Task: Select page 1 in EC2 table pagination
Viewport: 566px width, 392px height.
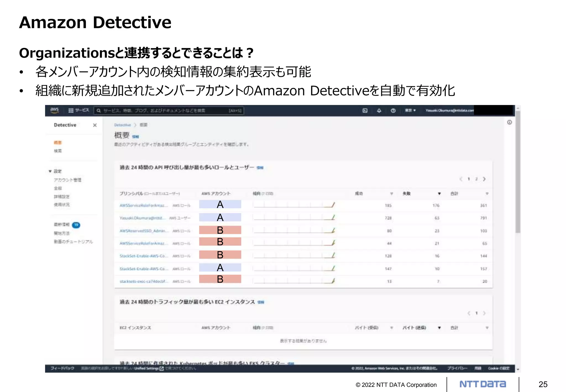Action: click(476, 313)
